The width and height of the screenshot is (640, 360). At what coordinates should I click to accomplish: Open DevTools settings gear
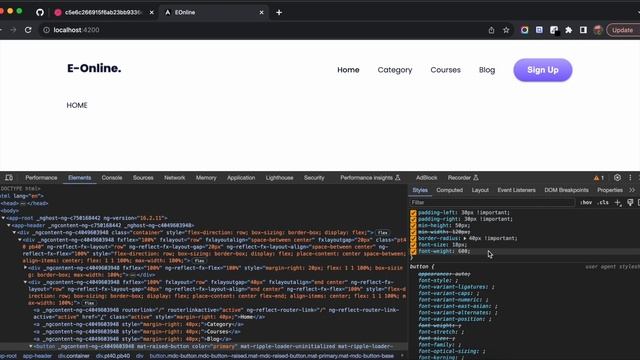(617, 178)
